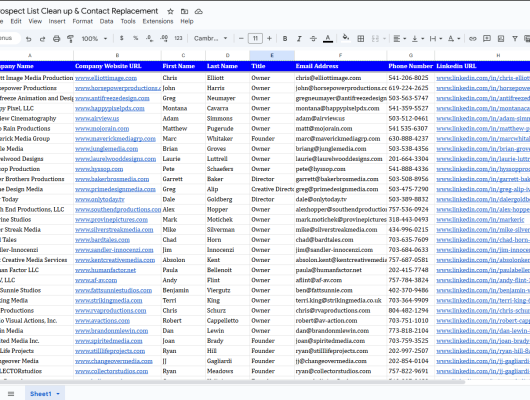Star the document
The width and height of the screenshot is (530, 400).
click(x=170, y=11)
